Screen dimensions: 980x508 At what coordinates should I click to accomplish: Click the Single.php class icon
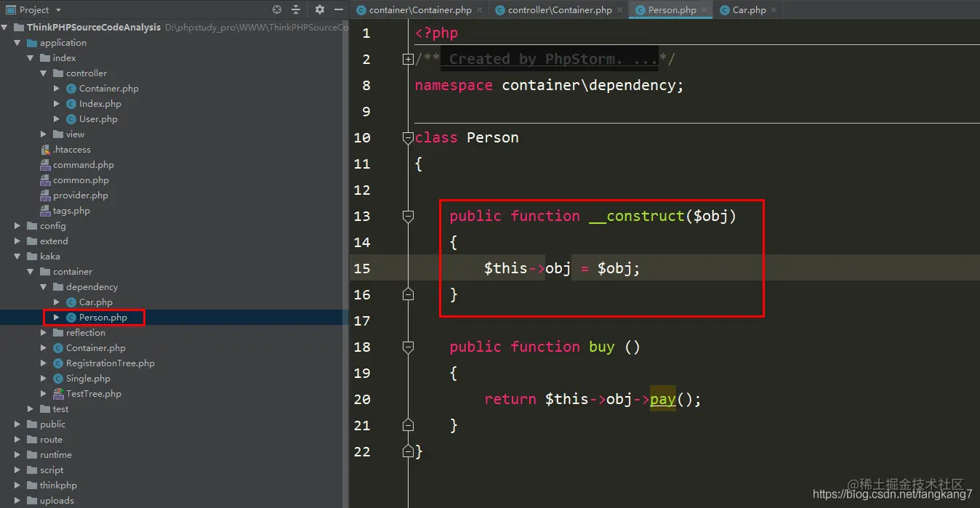(x=58, y=379)
